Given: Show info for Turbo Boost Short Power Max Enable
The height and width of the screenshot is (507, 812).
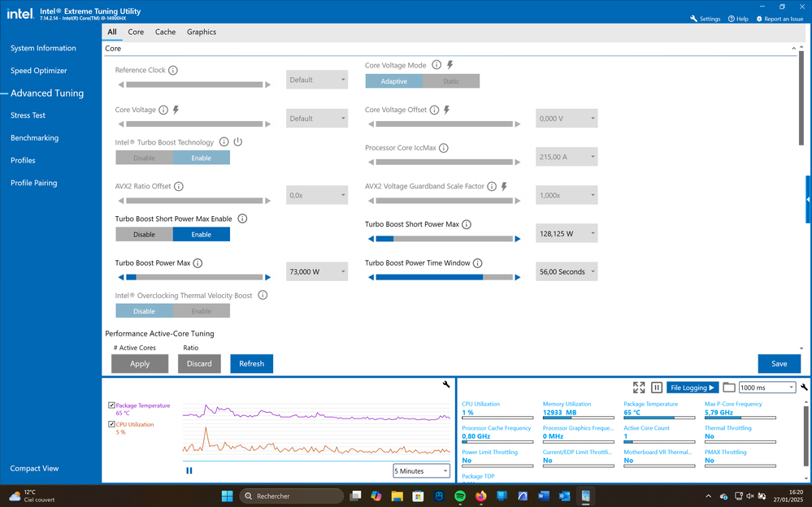Looking at the screenshot, I should 242,219.
